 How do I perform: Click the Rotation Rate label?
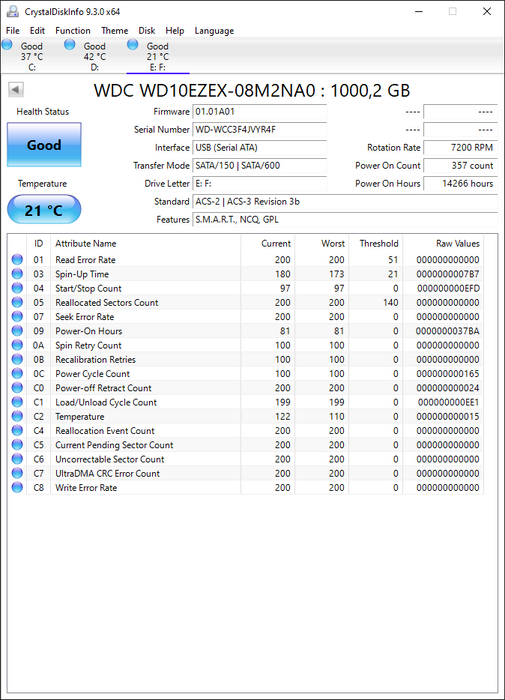click(394, 147)
